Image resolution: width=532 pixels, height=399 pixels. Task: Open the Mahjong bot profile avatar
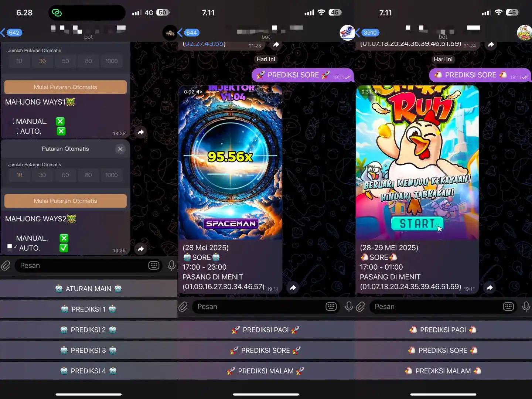click(x=170, y=33)
